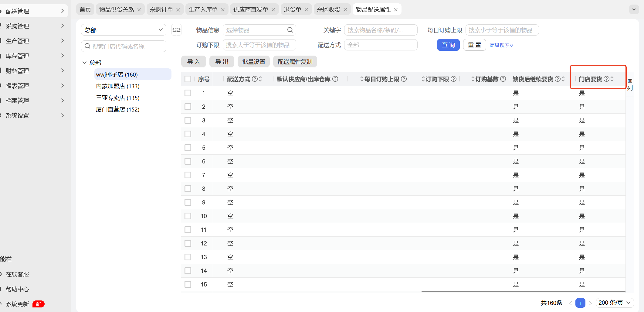The image size is (644, 312).
Task: Close the 物品配送属性 tab
Action: click(x=396, y=10)
